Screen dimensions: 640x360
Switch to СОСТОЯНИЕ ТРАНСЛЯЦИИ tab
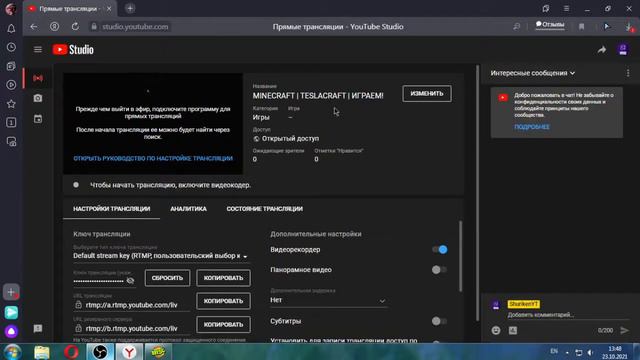[264, 209]
